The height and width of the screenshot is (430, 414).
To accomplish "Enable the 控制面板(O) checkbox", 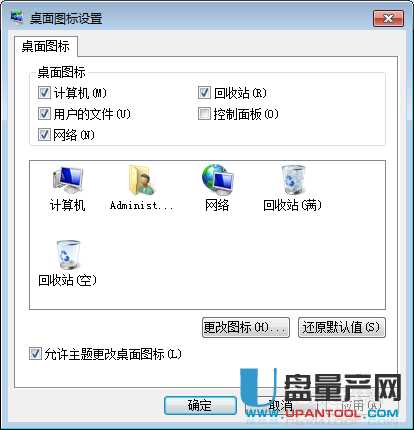I will click(204, 114).
